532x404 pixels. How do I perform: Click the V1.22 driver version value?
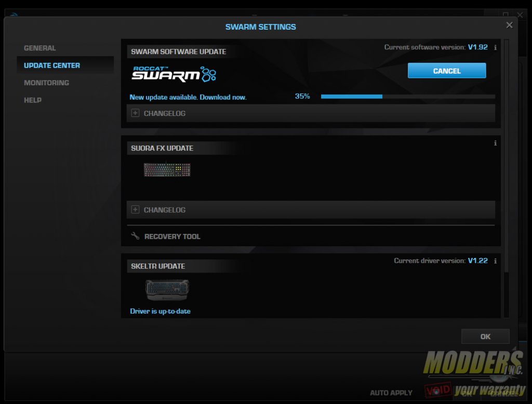click(478, 260)
